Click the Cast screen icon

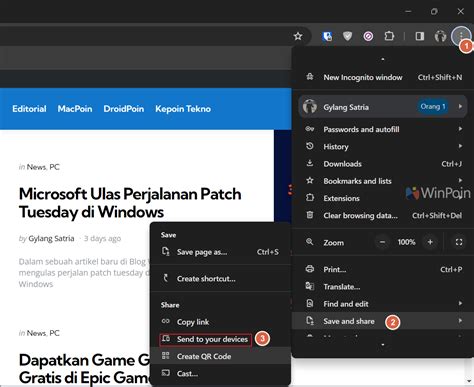tap(166, 373)
